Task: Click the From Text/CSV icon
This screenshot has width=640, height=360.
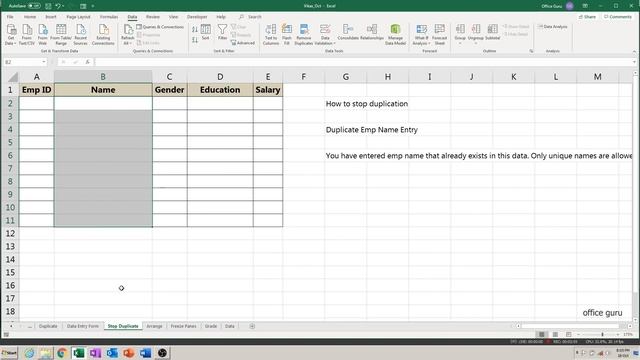Action: click(27, 34)
